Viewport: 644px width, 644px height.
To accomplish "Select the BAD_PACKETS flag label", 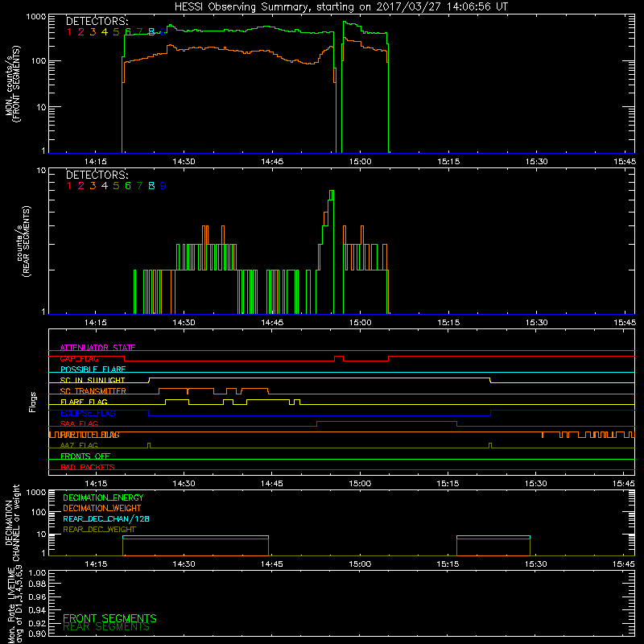I will coord(88,468).
